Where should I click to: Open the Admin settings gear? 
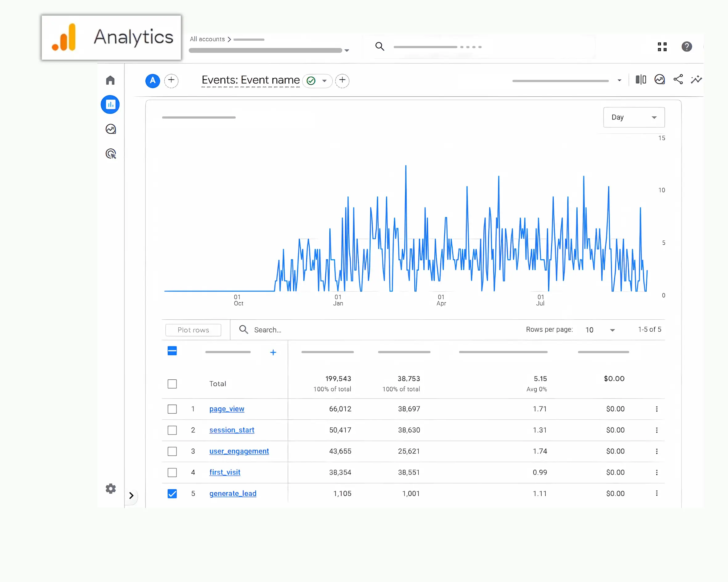[x=110, y=488]
